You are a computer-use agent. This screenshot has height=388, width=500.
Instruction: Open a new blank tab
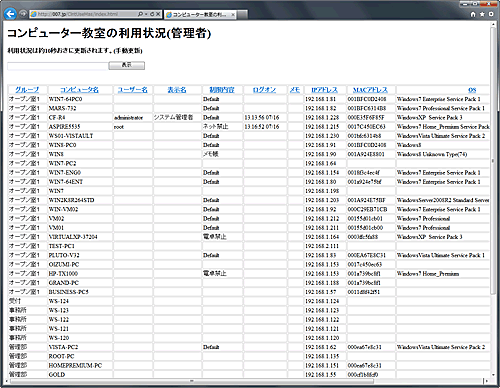click(x=242, y=15)
